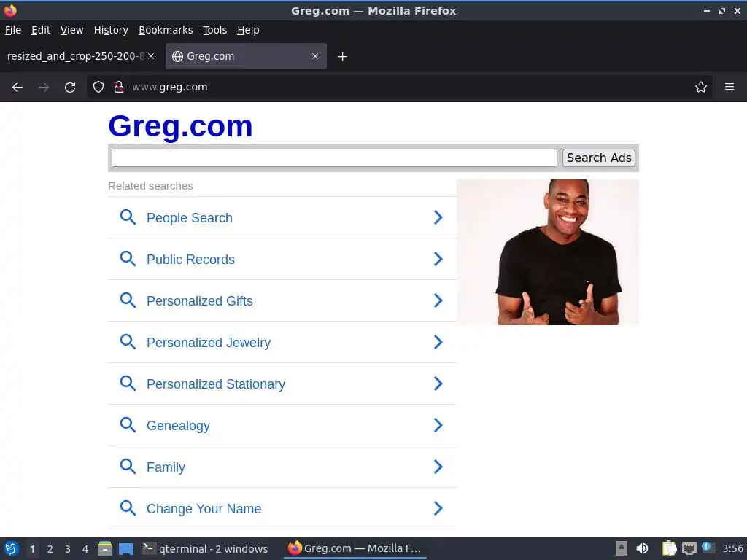Focus the search ads text field

334,157
